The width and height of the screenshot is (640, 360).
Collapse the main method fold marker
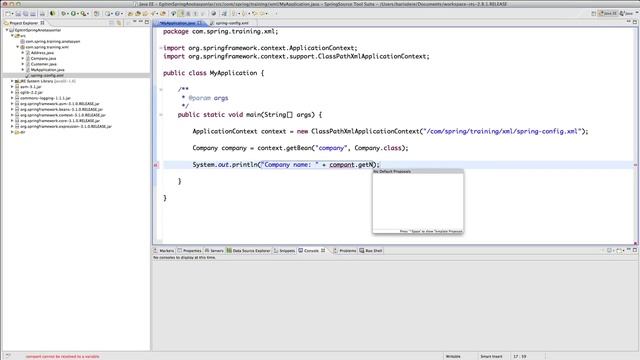pos(161,115)
